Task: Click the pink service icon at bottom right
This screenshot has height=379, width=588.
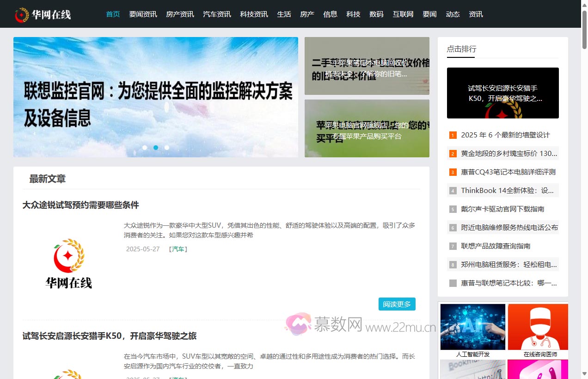Action: [538, 369]
